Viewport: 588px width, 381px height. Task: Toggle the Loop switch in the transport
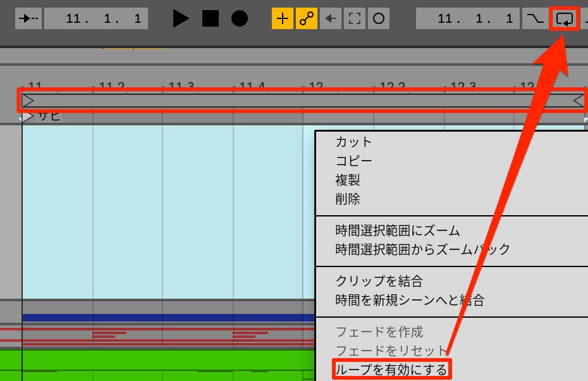click(565, 18)
